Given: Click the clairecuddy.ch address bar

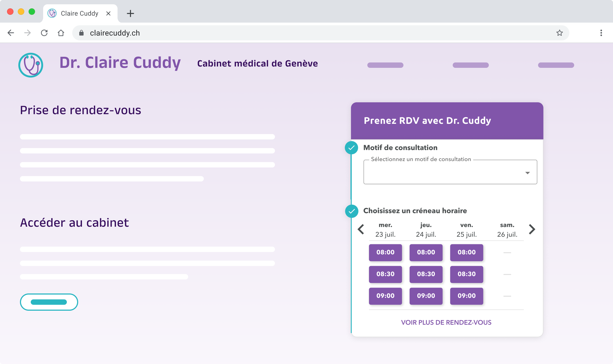Looking at the screenshot, I should point(321,33).
